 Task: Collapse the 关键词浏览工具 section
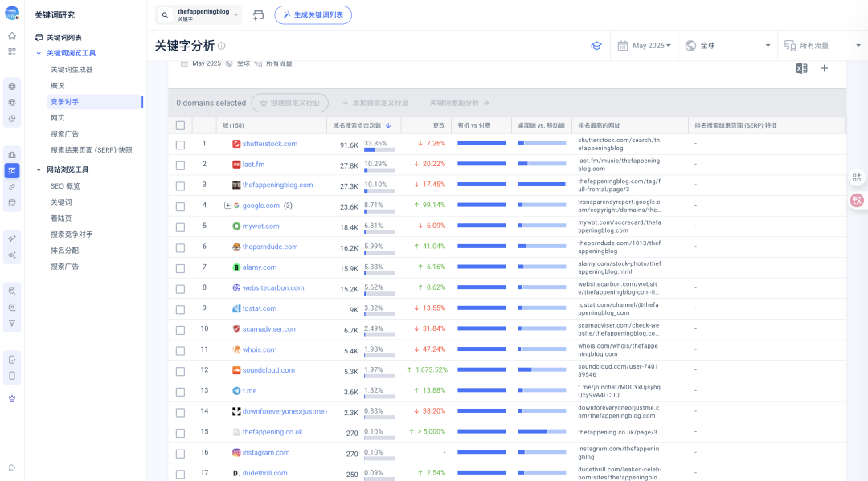pyautogui.click(x=39, y=54)
